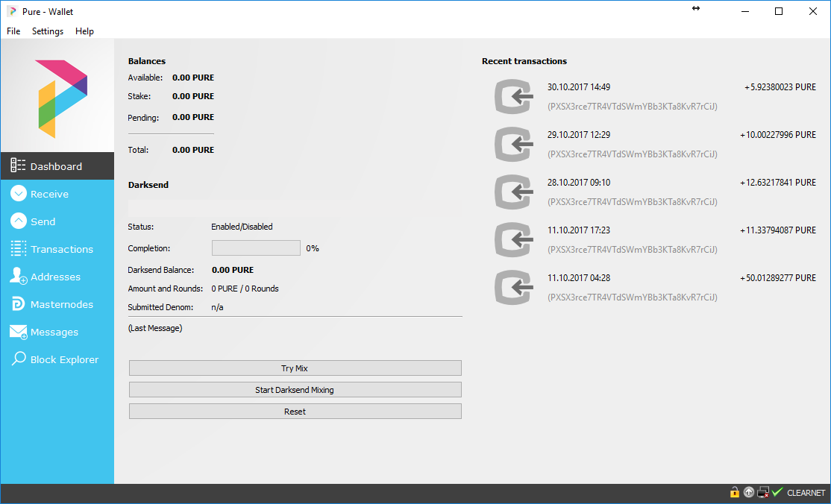Screen dimensions: 831x504
Task: Click the staking arrow icon in status bar
Action: click(x=748, y=492)
